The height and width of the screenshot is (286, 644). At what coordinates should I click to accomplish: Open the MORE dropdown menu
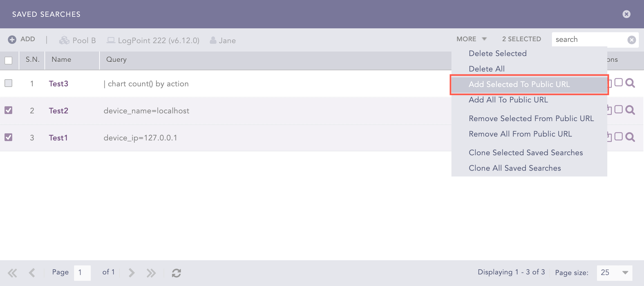[x=471, y=39]
